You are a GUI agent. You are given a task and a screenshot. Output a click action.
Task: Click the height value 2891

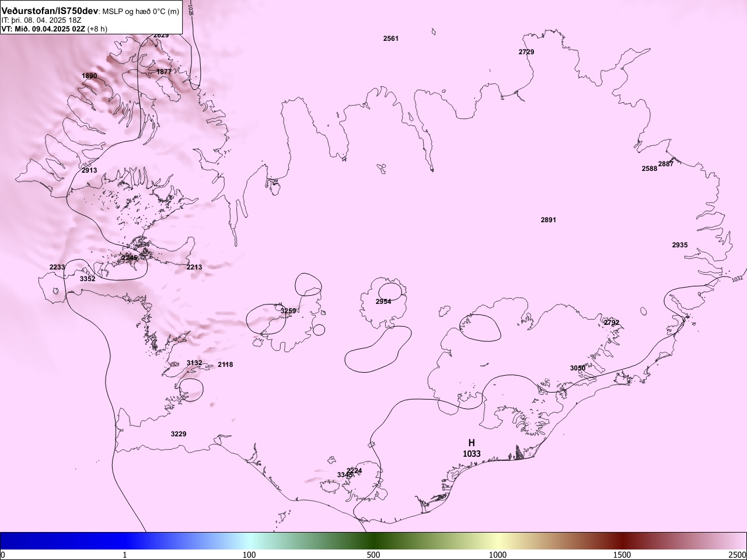(x=549, y=220)
